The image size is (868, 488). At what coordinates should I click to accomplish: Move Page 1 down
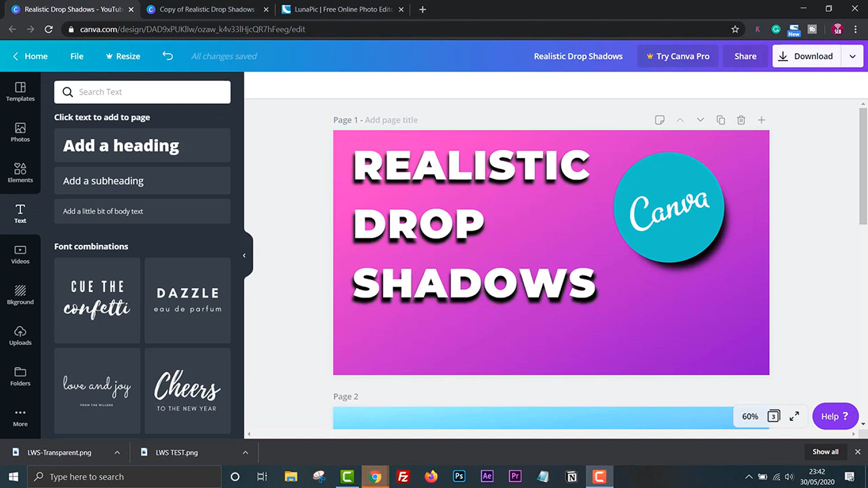pos(700,120)
